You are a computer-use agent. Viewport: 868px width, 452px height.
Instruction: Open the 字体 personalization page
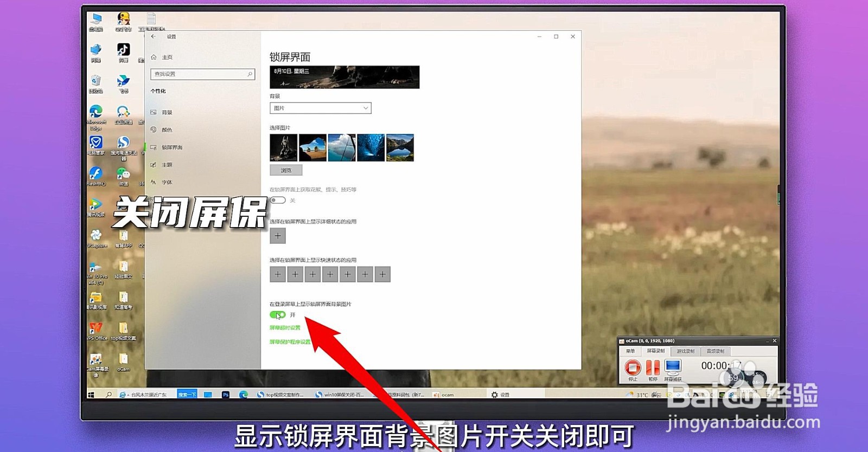click(162, 182)
